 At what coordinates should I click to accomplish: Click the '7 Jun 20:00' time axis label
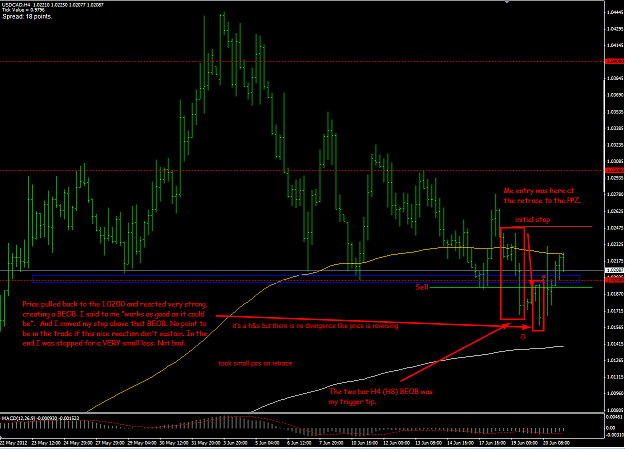click(x=332, y=443)
